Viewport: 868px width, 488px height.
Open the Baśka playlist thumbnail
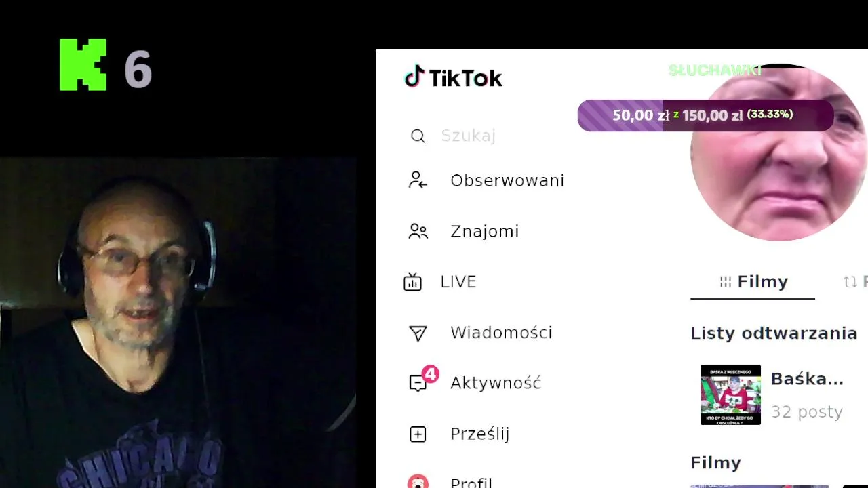pyautogui.click(x=730, y=394)
